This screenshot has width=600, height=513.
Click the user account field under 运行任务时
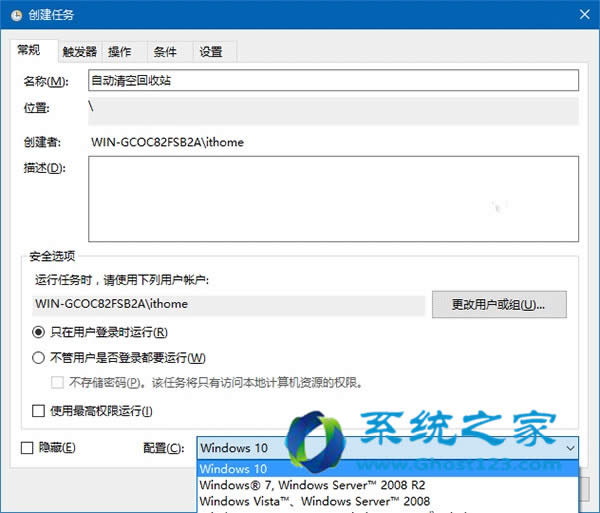[228, 305]
